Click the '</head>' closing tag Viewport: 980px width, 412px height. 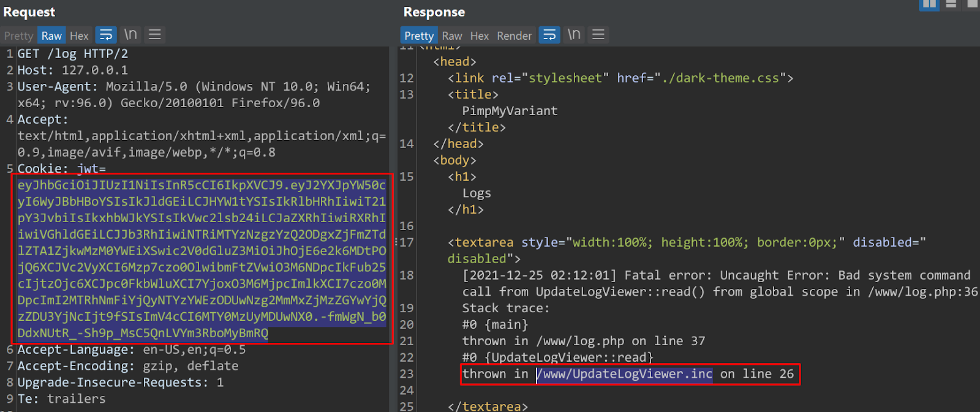[458, 144]
